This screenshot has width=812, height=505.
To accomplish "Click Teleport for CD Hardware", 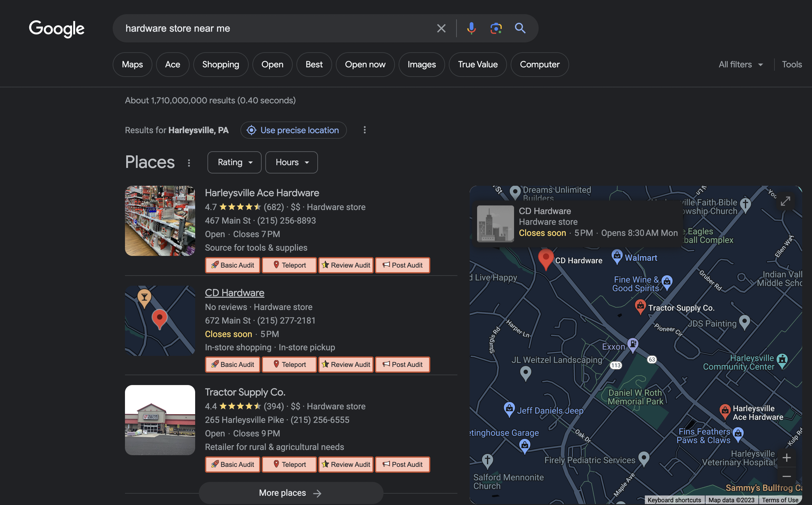I will (289, 364).
